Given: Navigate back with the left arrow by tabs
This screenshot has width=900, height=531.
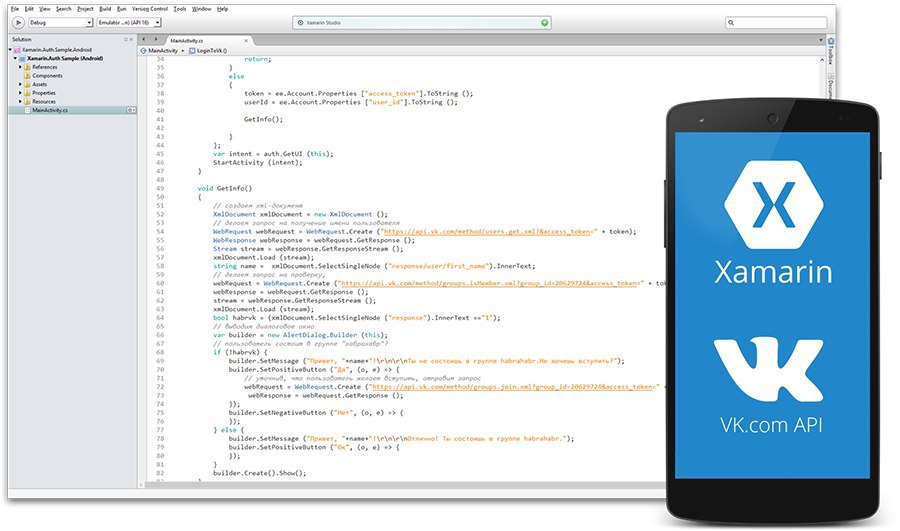Looking at the screenshot, I should [145, 39].
